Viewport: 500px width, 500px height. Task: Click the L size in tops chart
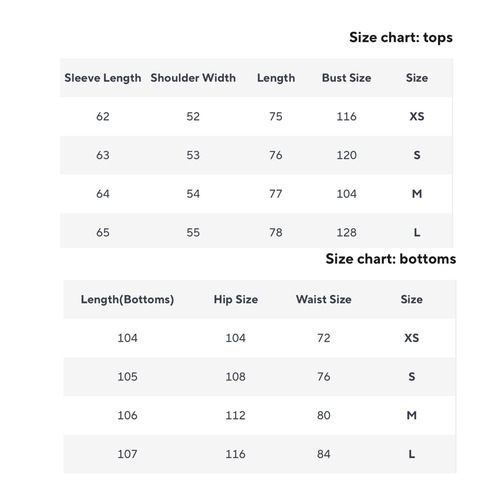[x=417, y=232]
